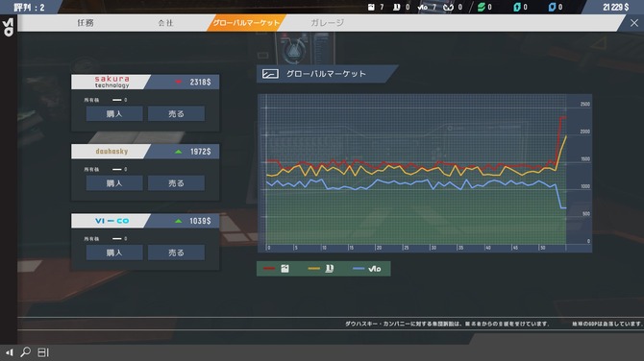The image size is (644, 361).
Task: Buy Vi-co shares with 購入 button
Action: point(114,253)
